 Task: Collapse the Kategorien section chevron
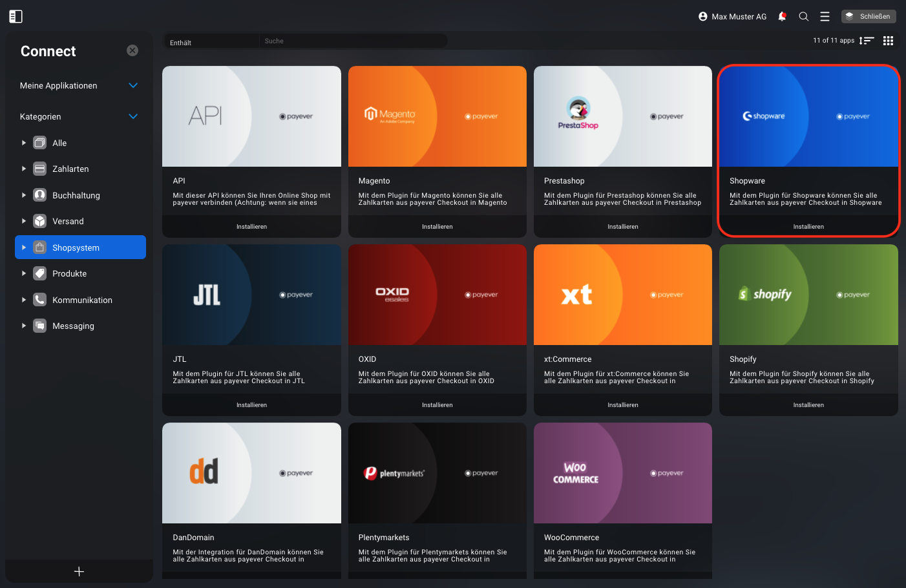[133, 116]
